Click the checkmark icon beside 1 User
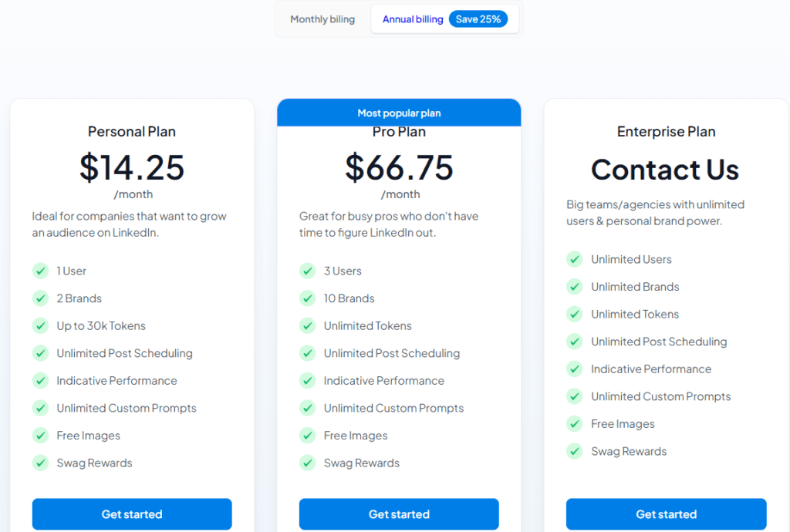This screenshot has width=790, height=532. pyautogui.click(x=40, y=271)
